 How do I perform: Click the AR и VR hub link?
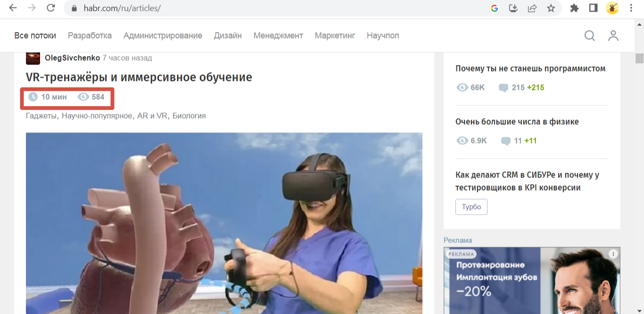tap(152, 115)
